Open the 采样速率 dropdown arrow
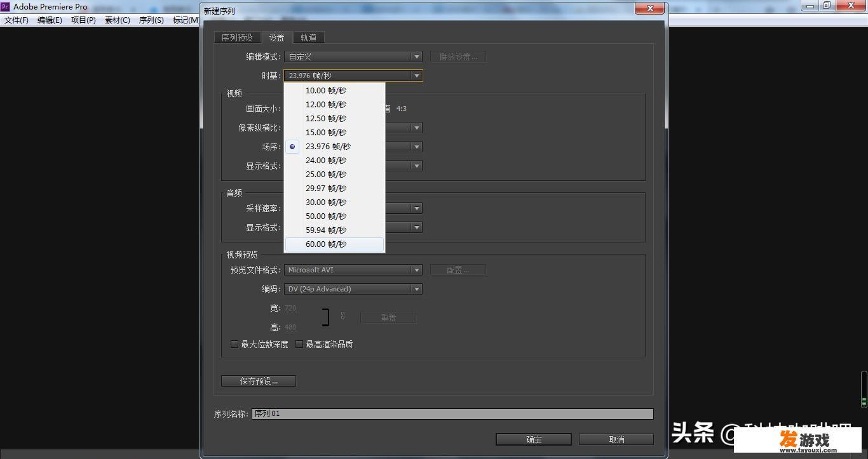Viewport: 868px width, 459px height. point(417,208)
